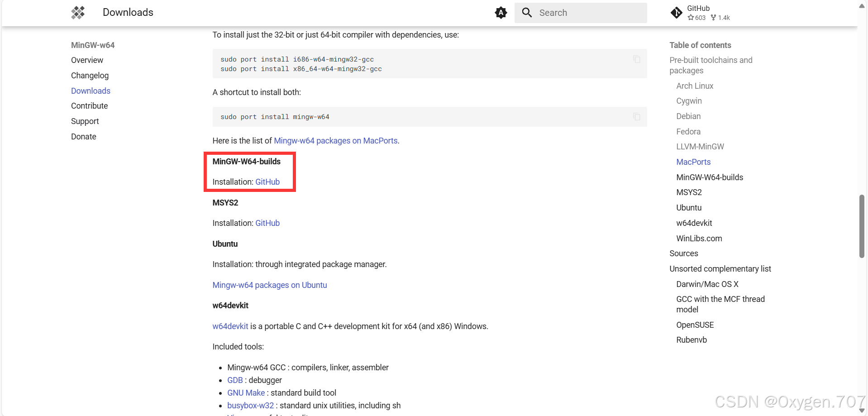This screenshot has height=416, width=868.
Task: Open the busybox-w32 link
Action: click(250, 406)
